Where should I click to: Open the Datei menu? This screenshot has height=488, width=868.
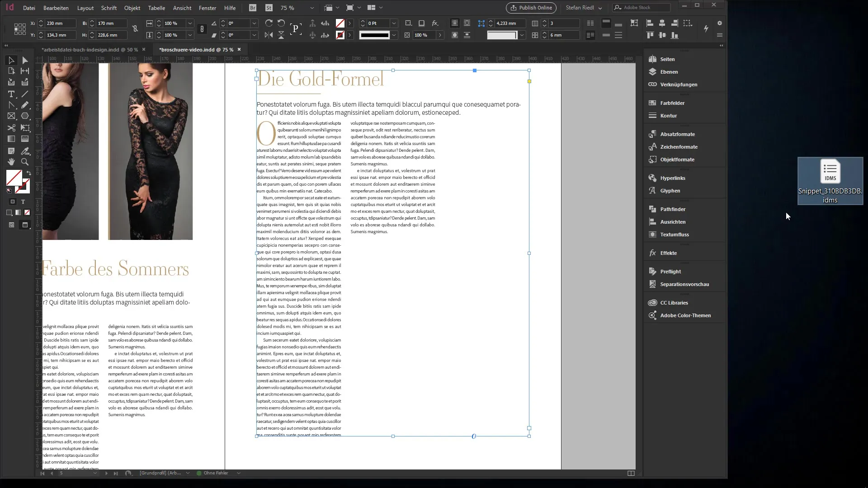(29, 8)
